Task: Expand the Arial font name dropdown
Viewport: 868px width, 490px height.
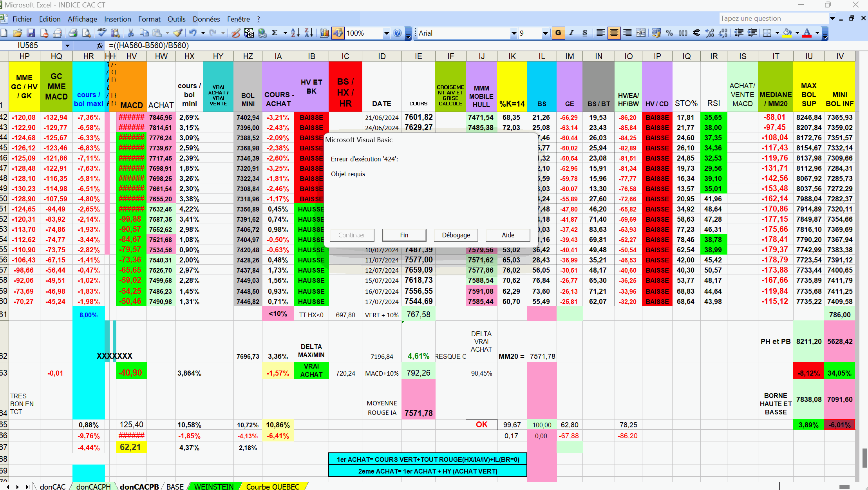Action: pyautogui.click(x=514, y=33)
